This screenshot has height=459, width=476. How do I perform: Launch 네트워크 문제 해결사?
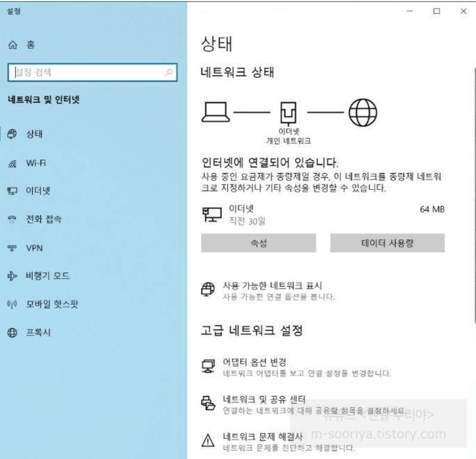(263, 436)
